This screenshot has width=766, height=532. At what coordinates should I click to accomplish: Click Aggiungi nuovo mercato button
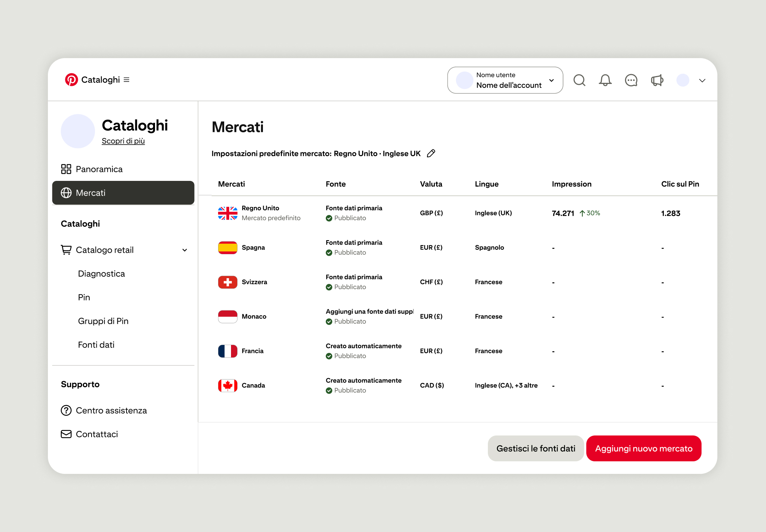(644, 448)
